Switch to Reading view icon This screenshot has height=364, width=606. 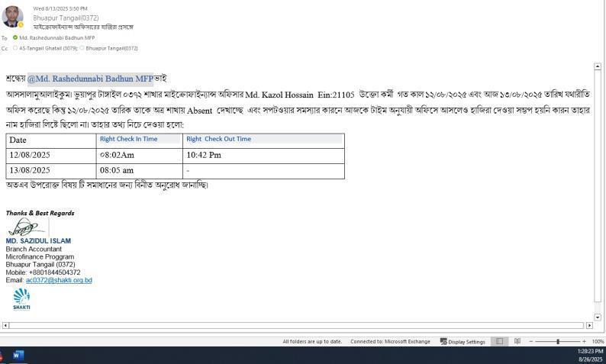pos(517,342)
